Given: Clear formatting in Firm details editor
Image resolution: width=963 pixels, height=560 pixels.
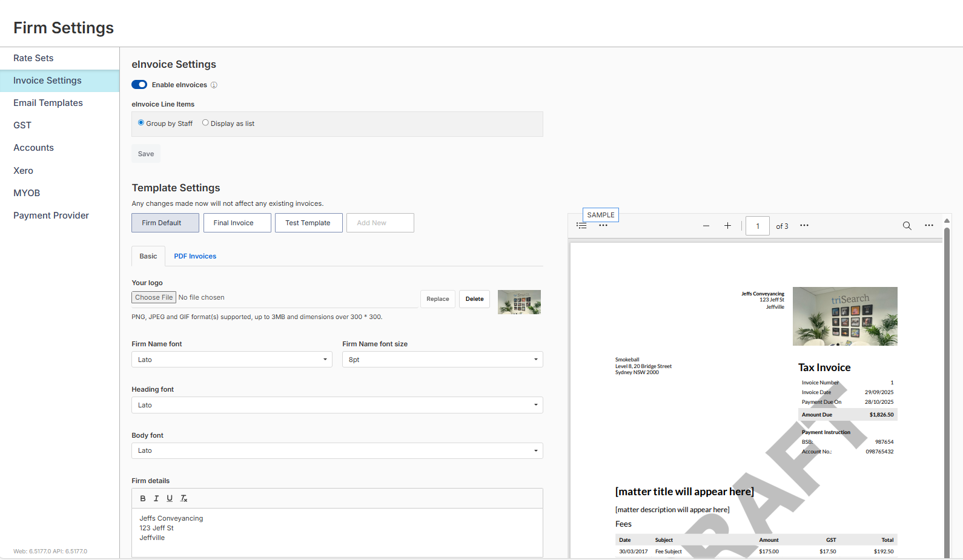Looking at the screenshot, I should (184, 498).
